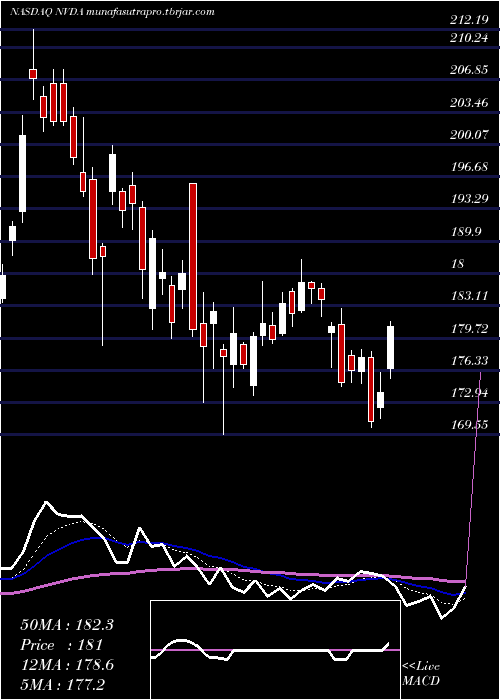Click the Live MACD label

[421, 673]
